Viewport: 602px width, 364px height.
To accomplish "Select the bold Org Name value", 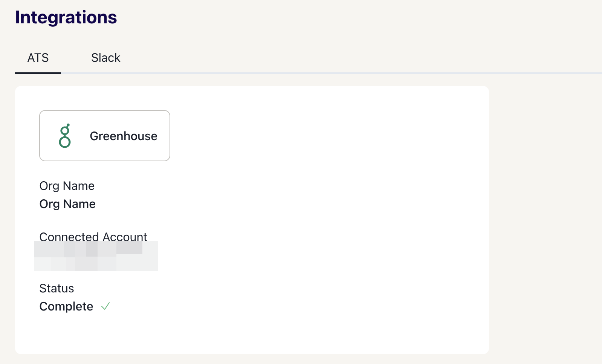I will tap(67, 204).
